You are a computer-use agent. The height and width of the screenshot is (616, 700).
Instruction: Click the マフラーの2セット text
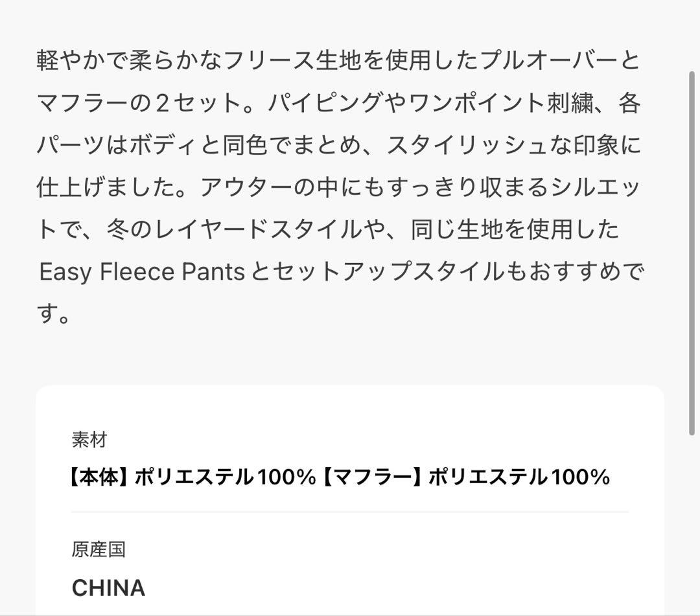[139, 104]
